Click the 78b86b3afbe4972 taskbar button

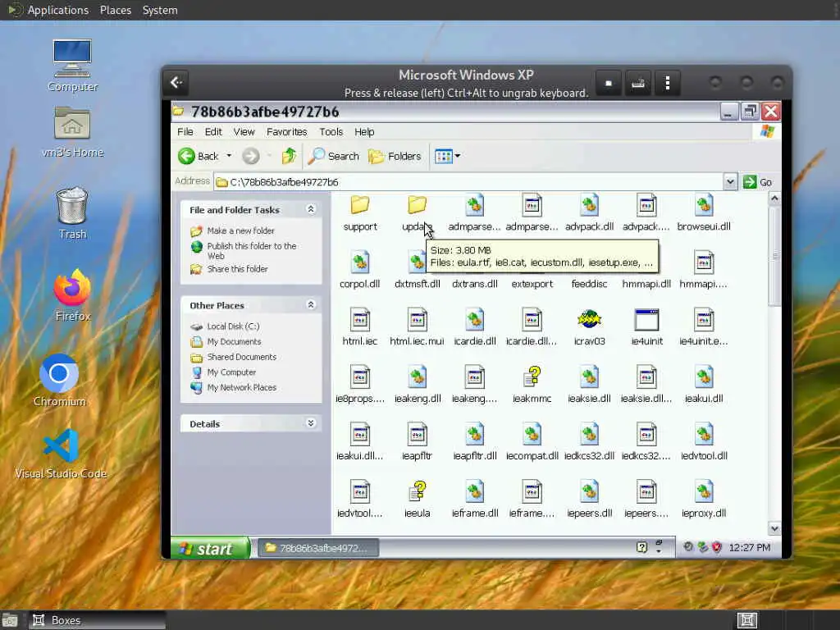(318, 548)
